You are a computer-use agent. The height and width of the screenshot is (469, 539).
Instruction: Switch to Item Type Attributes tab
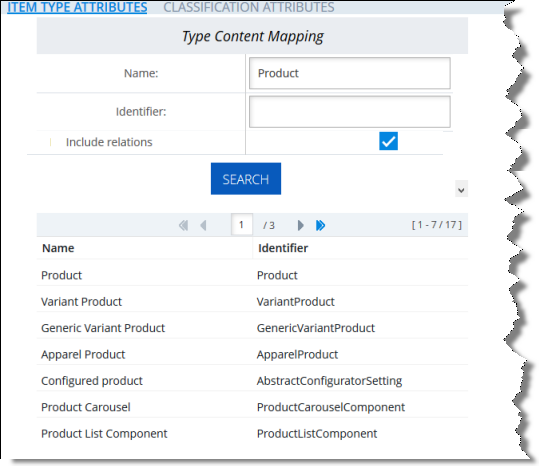coord(77,7)
